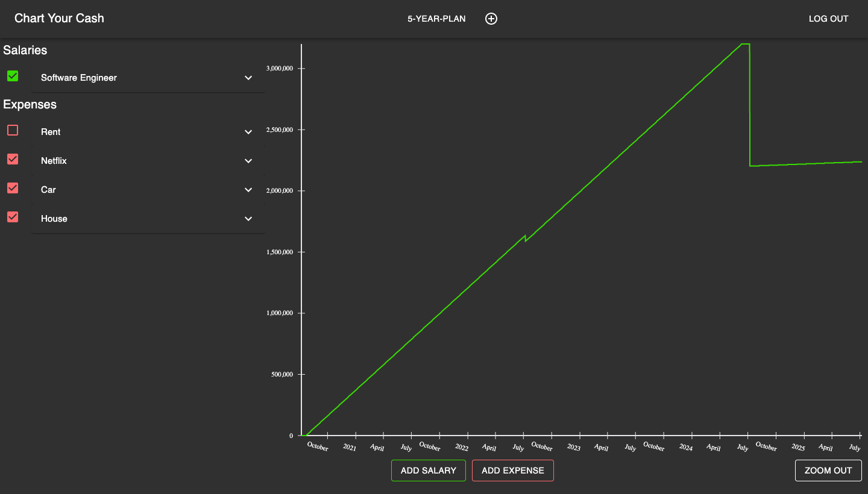The height and width of the screenshot is (494, 868).
Task: Click the Chart Your Cash title
Action: click(x=59, y=18)
